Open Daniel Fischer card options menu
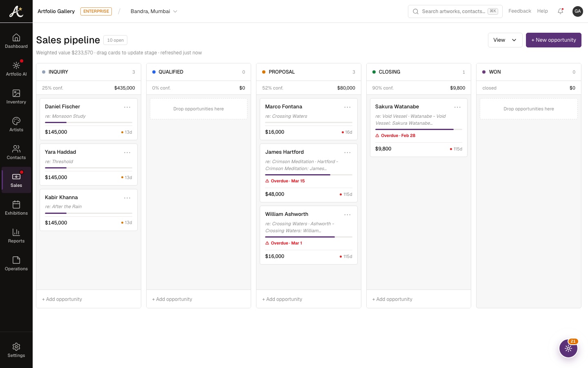 pyautogui.click(x=127, y=107)
